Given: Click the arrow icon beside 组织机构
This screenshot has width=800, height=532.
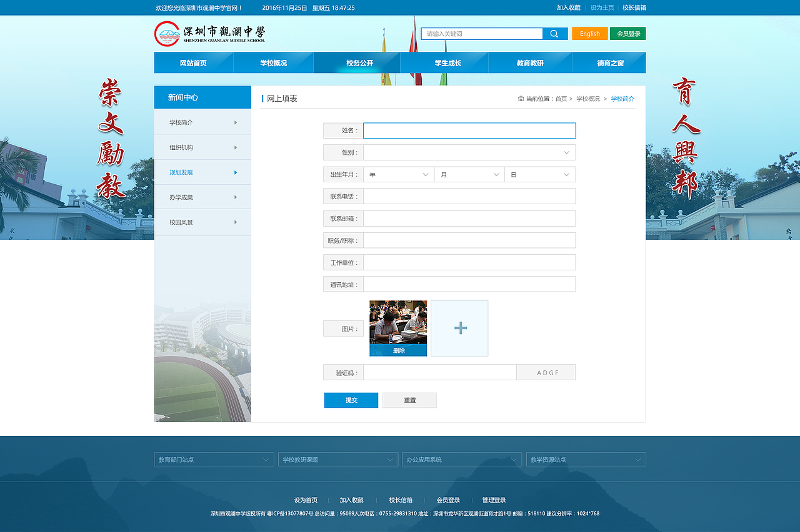Looking at the screenshot, I should pos(236,147).
